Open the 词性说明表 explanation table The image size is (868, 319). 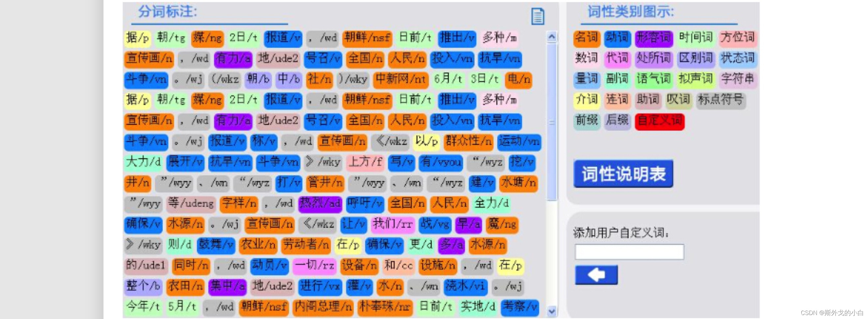pyautogui.click(x=623, y=174)
